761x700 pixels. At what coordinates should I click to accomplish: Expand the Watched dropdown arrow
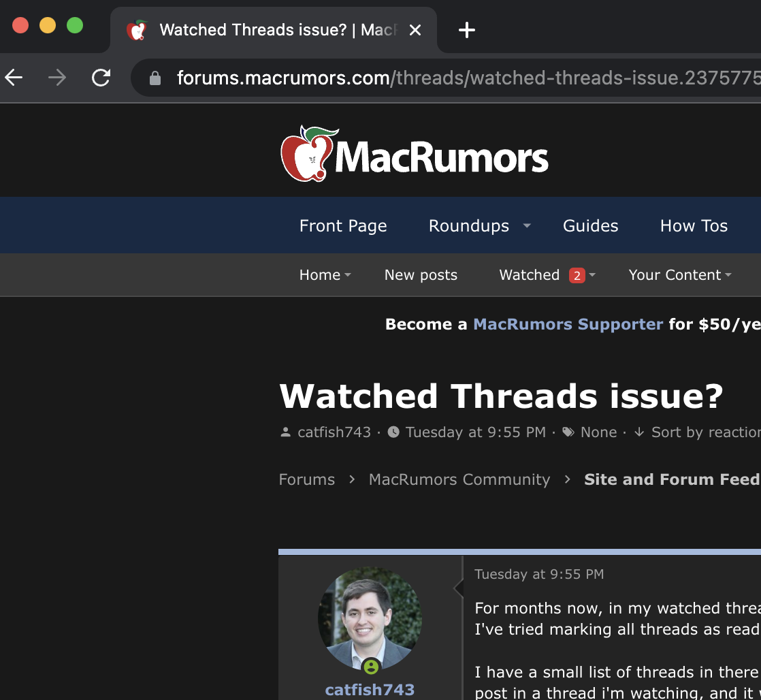pos(592,275)
